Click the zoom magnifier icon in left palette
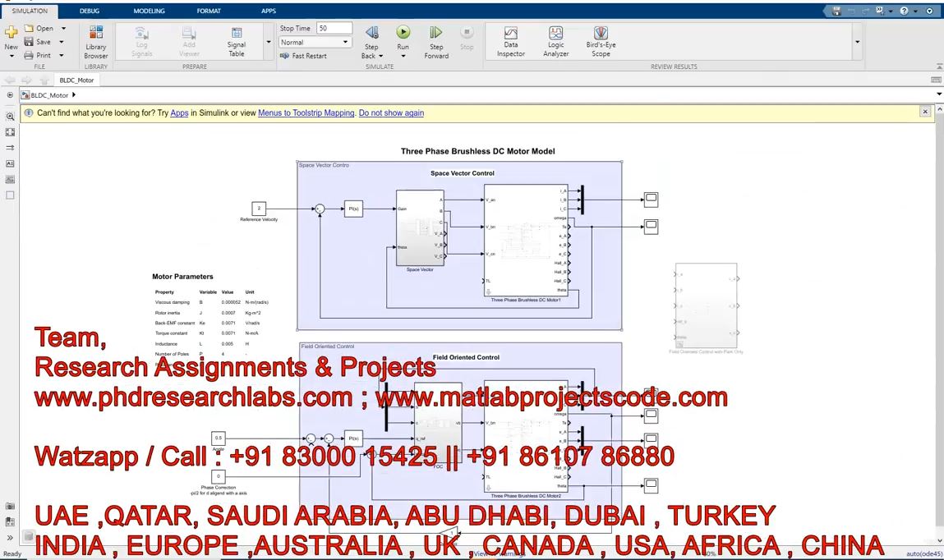Viewport: 944px width, 560px height. click(x=10, y=117)
